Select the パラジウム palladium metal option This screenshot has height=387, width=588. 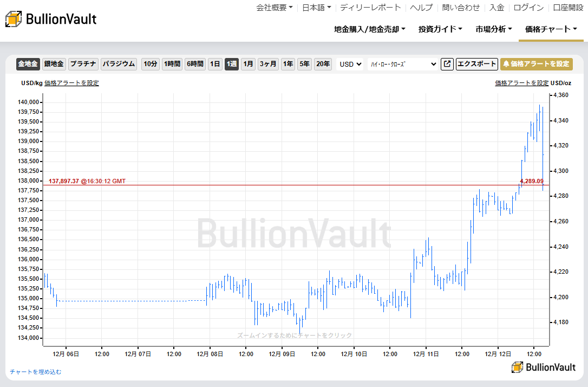point(118,64)
